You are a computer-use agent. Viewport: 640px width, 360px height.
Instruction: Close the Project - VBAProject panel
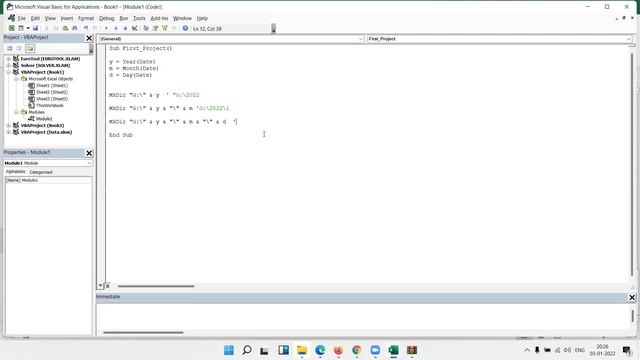[x=89, y=38]
